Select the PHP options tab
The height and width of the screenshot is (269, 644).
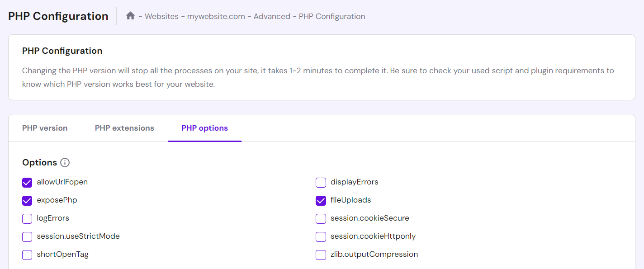(204, 128)
